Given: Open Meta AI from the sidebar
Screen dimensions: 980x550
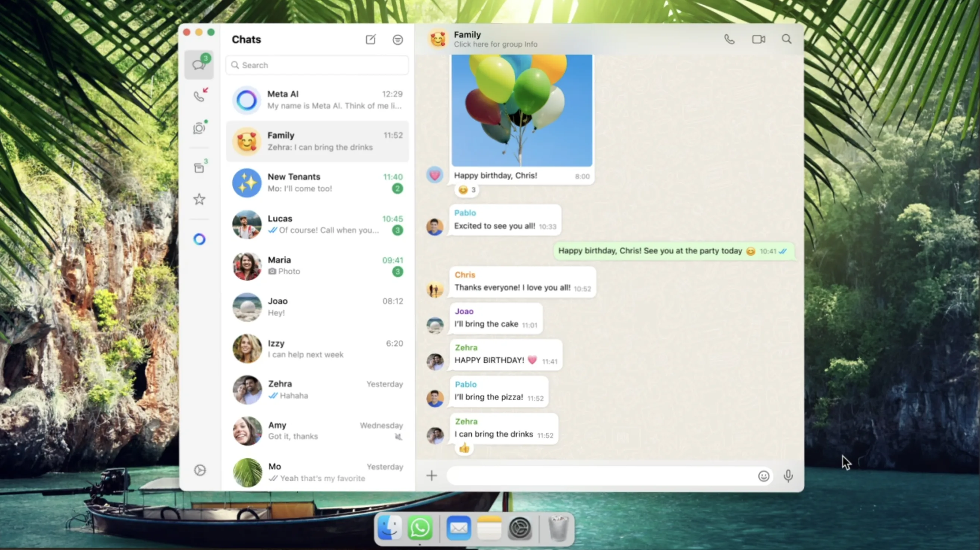Looking at the screenshot, I should coord(200,240).
